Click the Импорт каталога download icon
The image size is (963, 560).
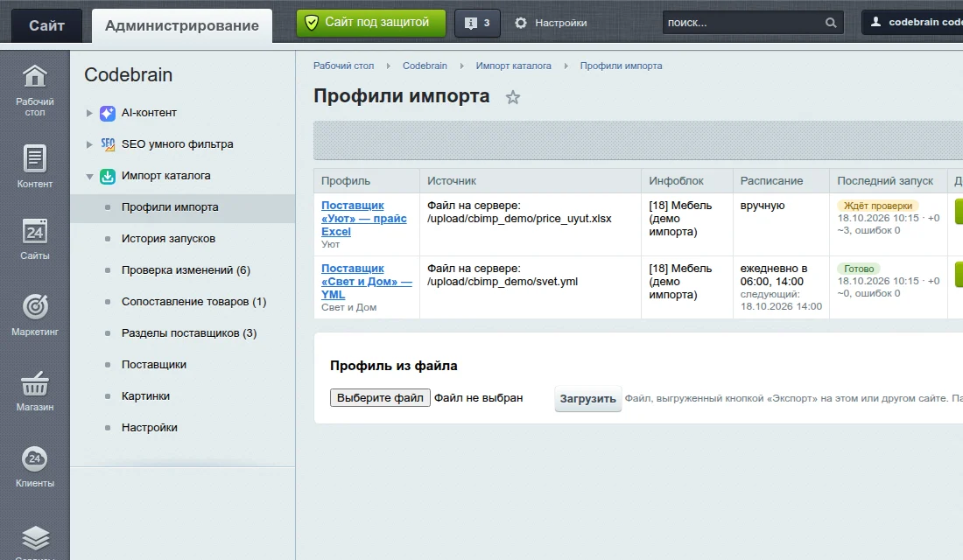108,176
